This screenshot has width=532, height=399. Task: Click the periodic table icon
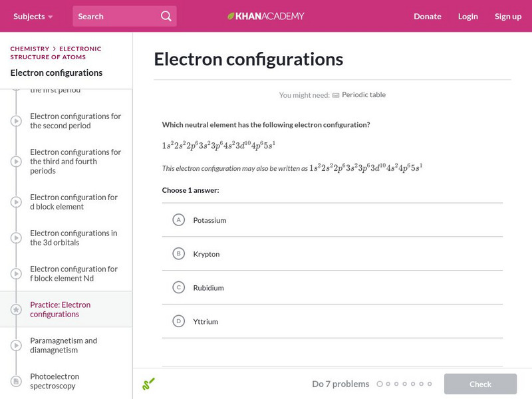pos(336,95)
